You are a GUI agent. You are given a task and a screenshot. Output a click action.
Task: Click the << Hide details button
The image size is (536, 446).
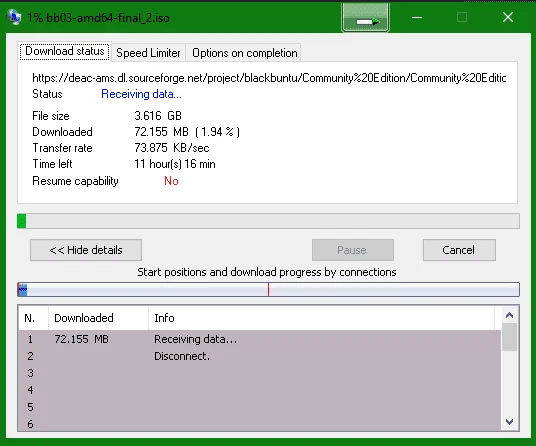point(86,250)
